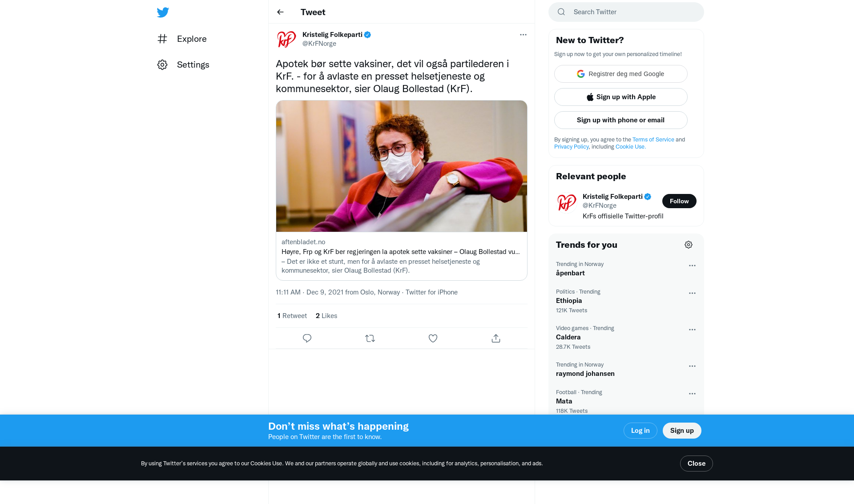
Task: Click the retweet icon
Action: [x=370, y=339]
